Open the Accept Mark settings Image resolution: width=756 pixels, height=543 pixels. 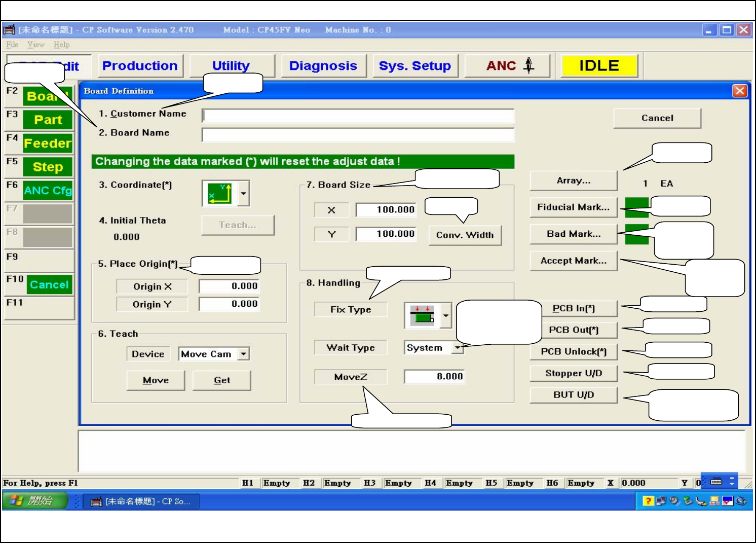[x=574, y=261]
